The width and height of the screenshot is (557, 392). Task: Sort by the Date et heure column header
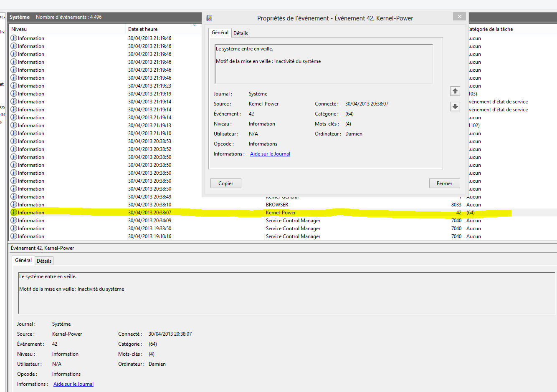coord(143,29)
